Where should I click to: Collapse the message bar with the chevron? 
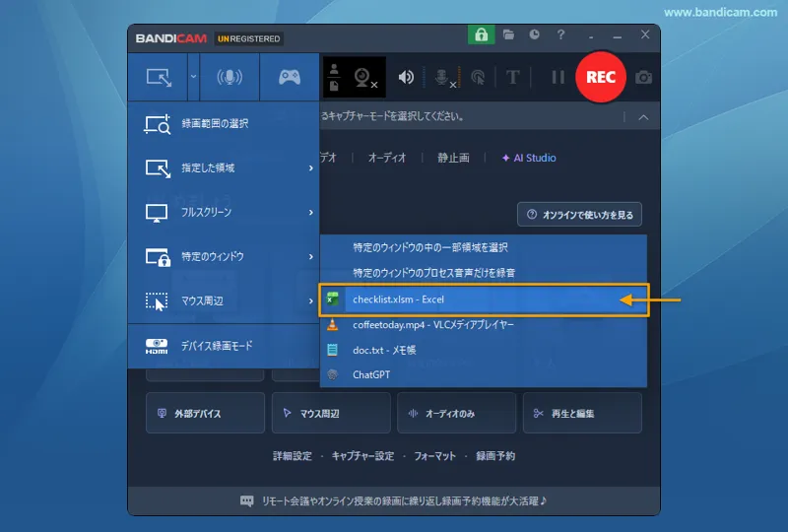point(643,117)
